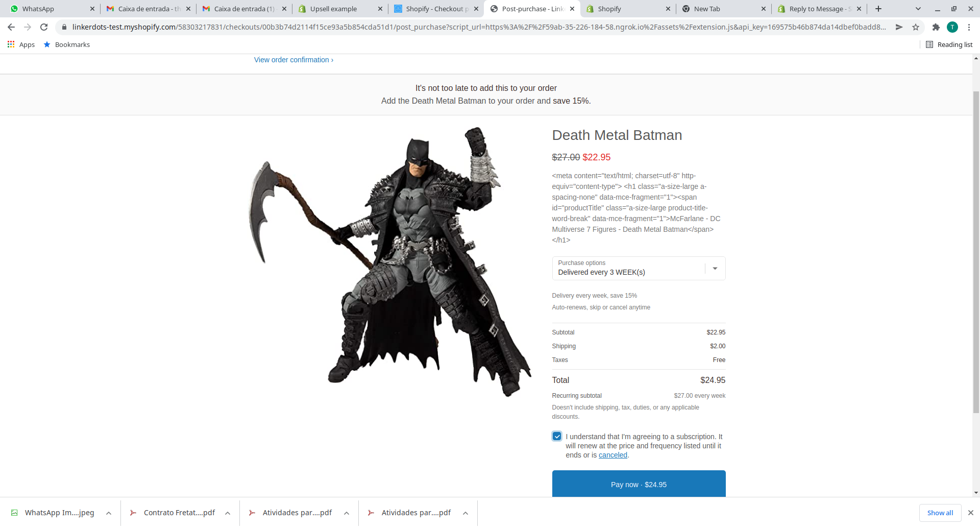
Task: Open menu for WhatsApp Im jpeg download
Action: 109,513
